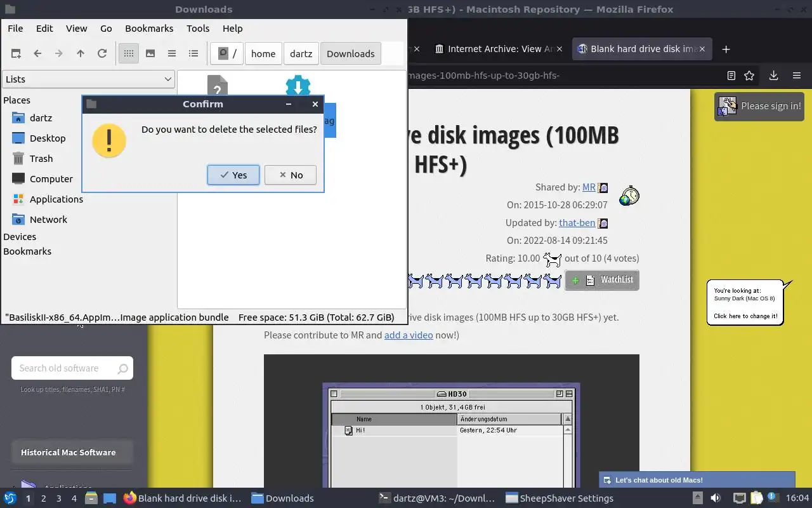Select the Downloads path button
This screenshot has height=508, width=812.
tap(351, 54)
